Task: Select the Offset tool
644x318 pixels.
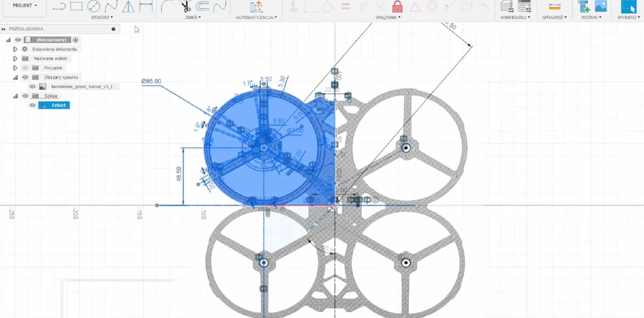Action: coord(203,6)
